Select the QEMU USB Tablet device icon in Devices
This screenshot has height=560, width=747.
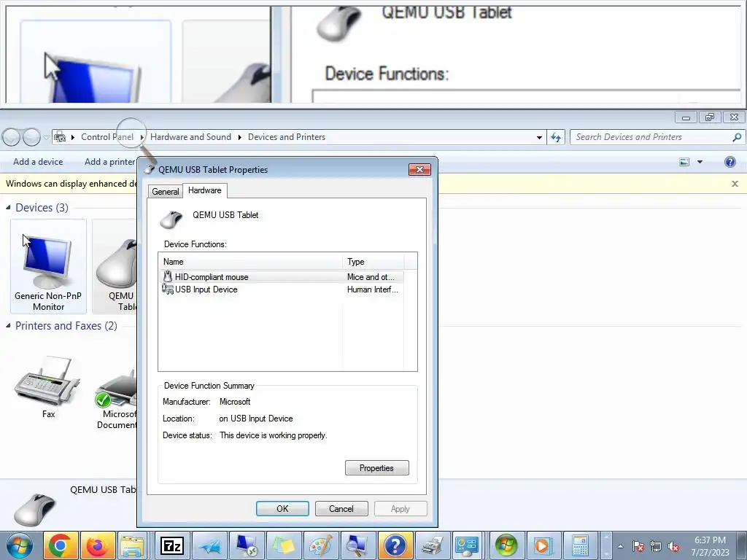pos(115,266)
